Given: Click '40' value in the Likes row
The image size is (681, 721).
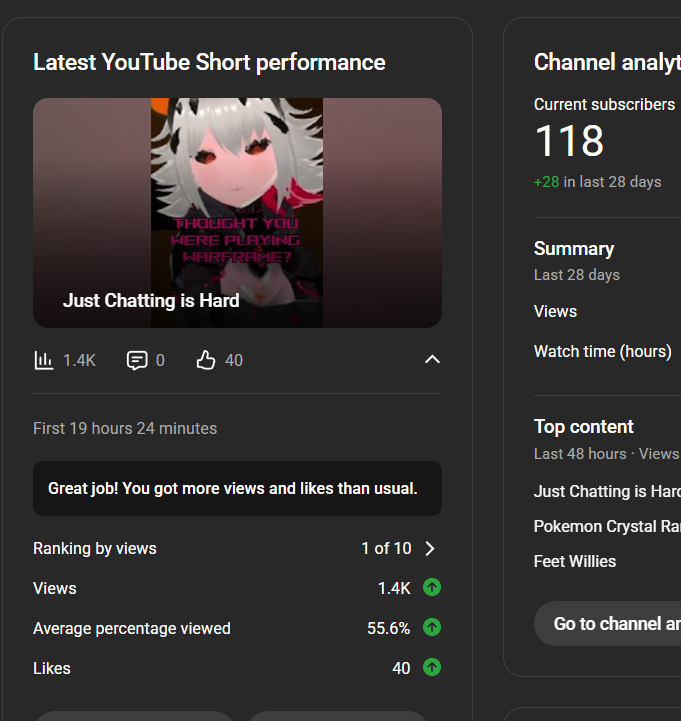Looking at the screenshot, I should [401, 668].
